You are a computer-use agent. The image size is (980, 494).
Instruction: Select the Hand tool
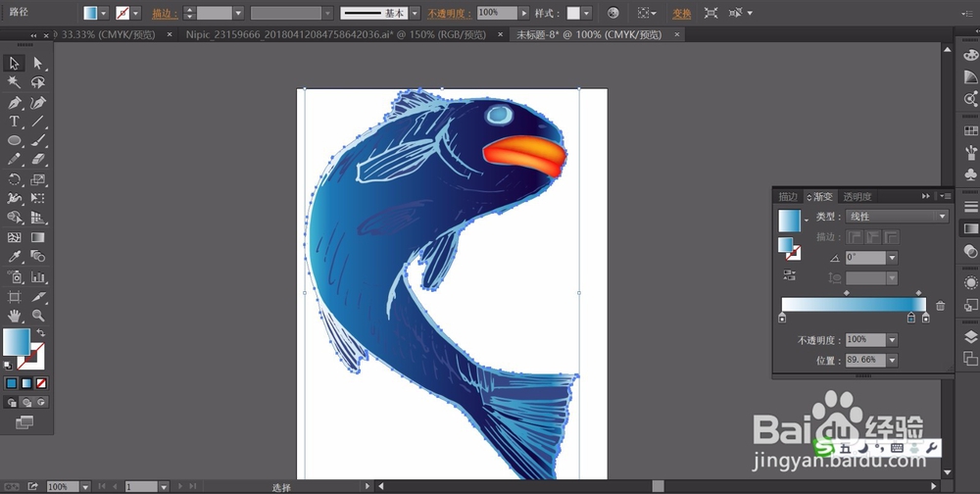point(14,316)
